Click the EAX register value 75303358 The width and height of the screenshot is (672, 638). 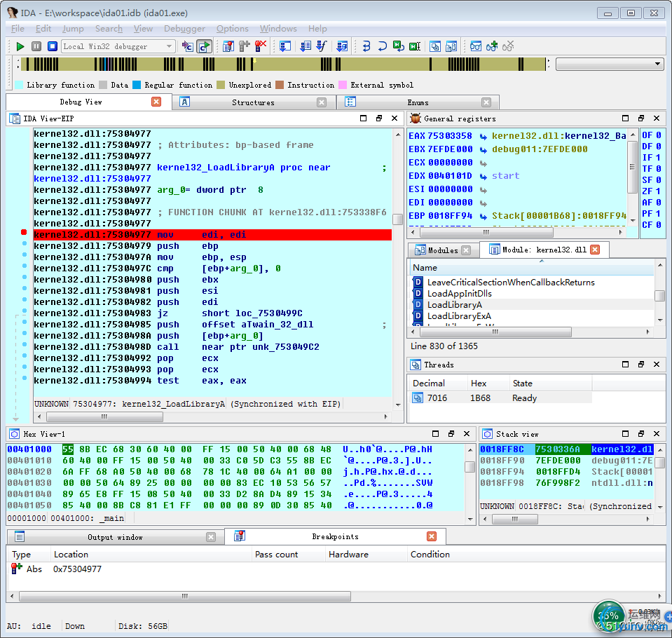pos(450,136)
